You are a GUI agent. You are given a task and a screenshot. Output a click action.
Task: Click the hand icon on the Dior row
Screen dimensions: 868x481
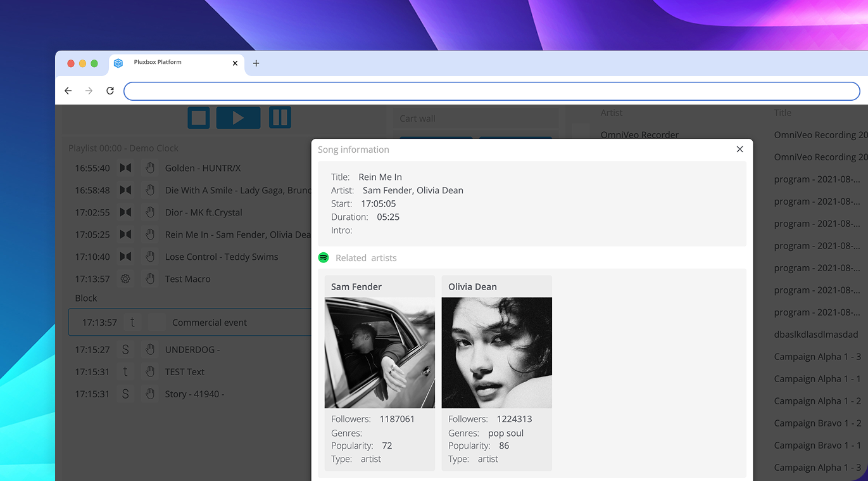click(150, 212)
